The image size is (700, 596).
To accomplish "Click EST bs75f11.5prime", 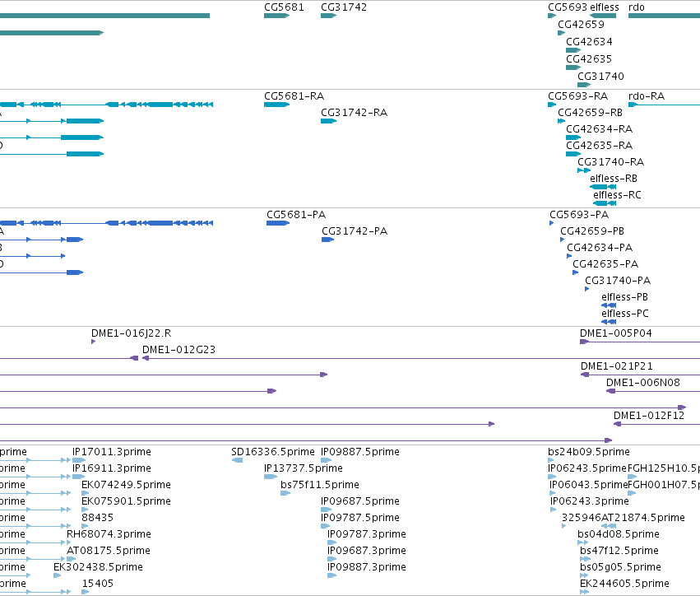I will tap(285, 493).
